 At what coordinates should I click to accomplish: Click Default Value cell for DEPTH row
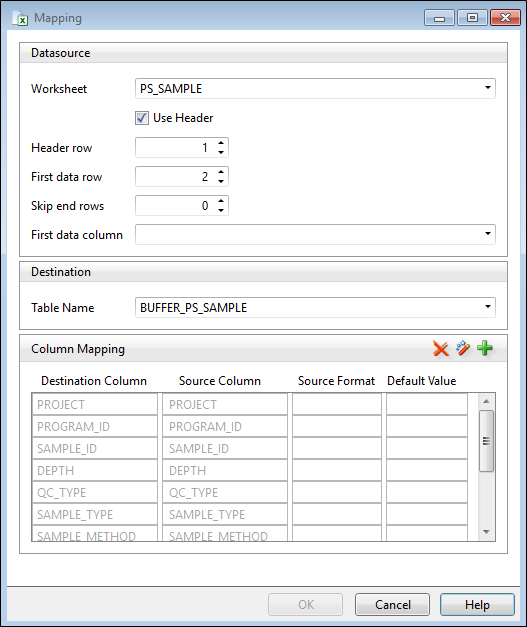pyautogui.click(x=427, y=471)
